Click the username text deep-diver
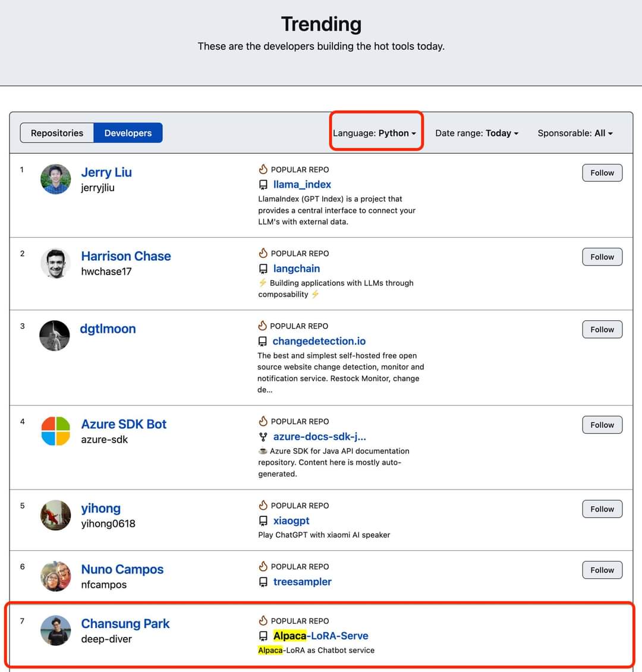Screen dimensions: 642x672 pyautogui.click(x=106, y=639)
